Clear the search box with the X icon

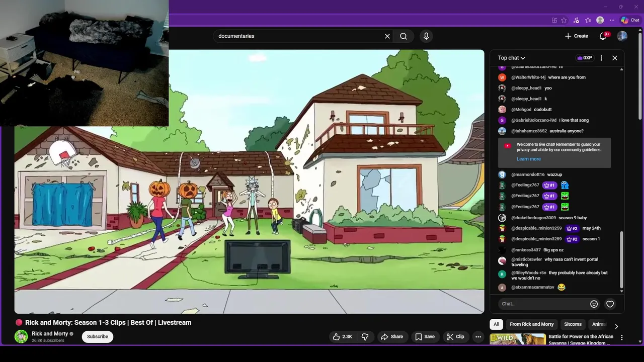387,36
